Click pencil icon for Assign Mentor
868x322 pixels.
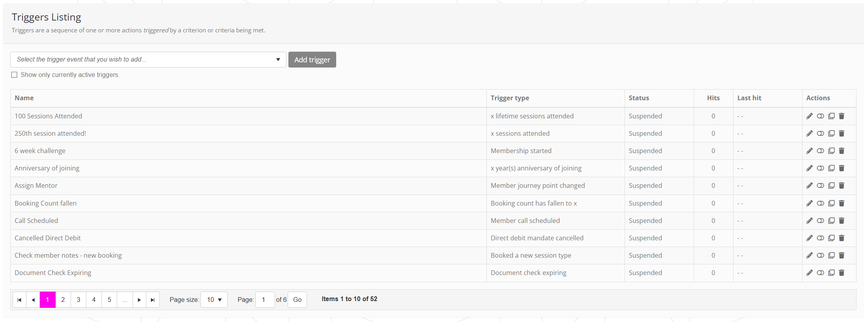coord(809,185)
